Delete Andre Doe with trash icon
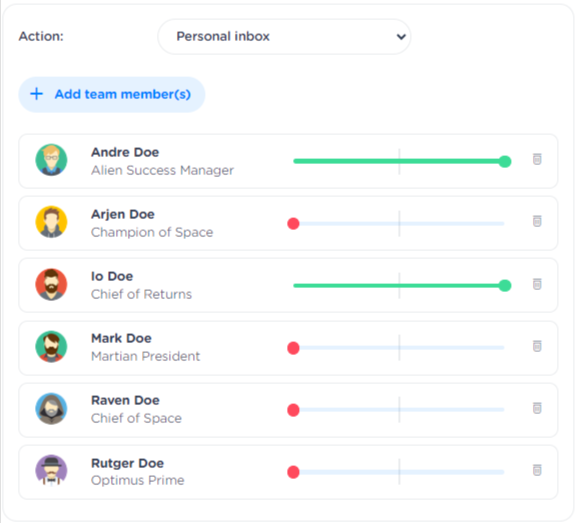The image size is (576, 523). [537, 159]
